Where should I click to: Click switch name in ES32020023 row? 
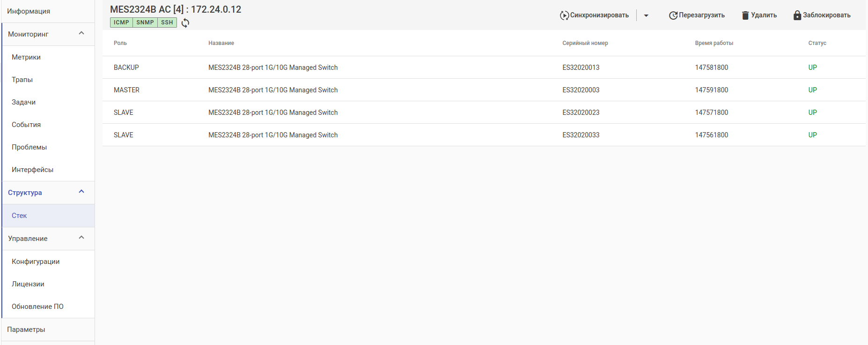273,112
